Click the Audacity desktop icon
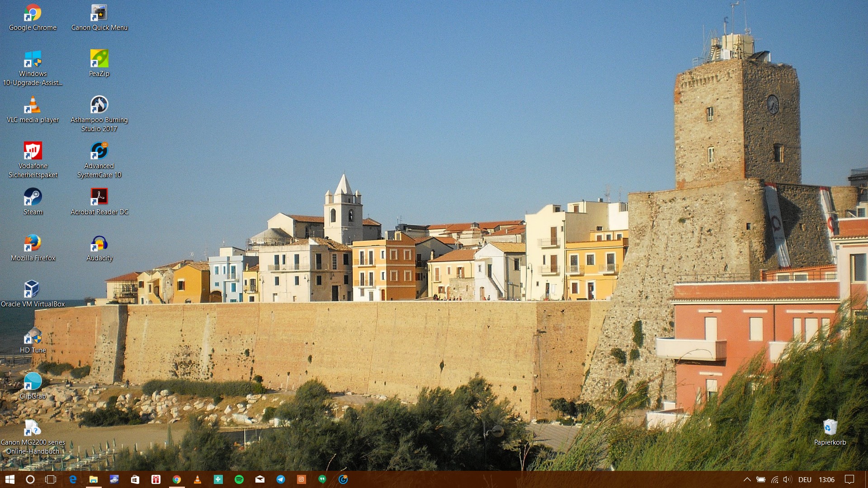Screen dimensions: 868x488 tap(99, 244)
